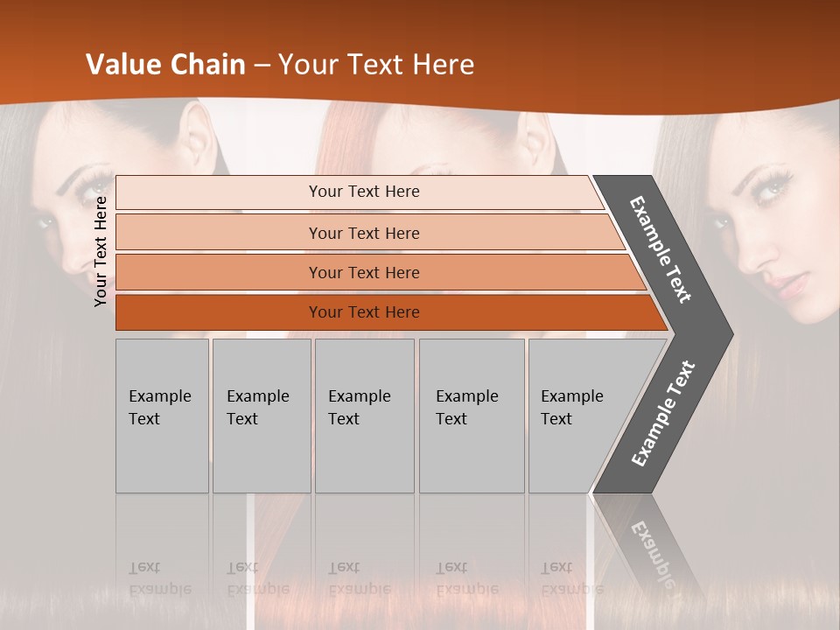Select the fourth gray 'Example Text' box
Screen dimensions: 840x630
coord(472,416)
